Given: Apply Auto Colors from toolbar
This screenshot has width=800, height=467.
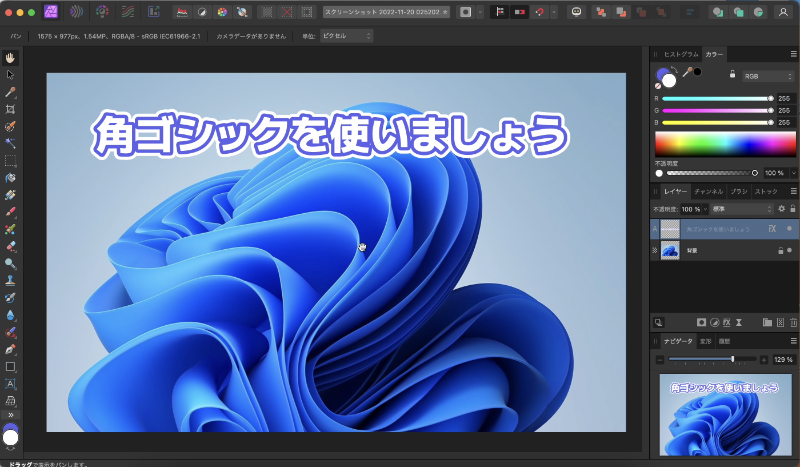Looking at the screenshot, I should click(222, 12).
